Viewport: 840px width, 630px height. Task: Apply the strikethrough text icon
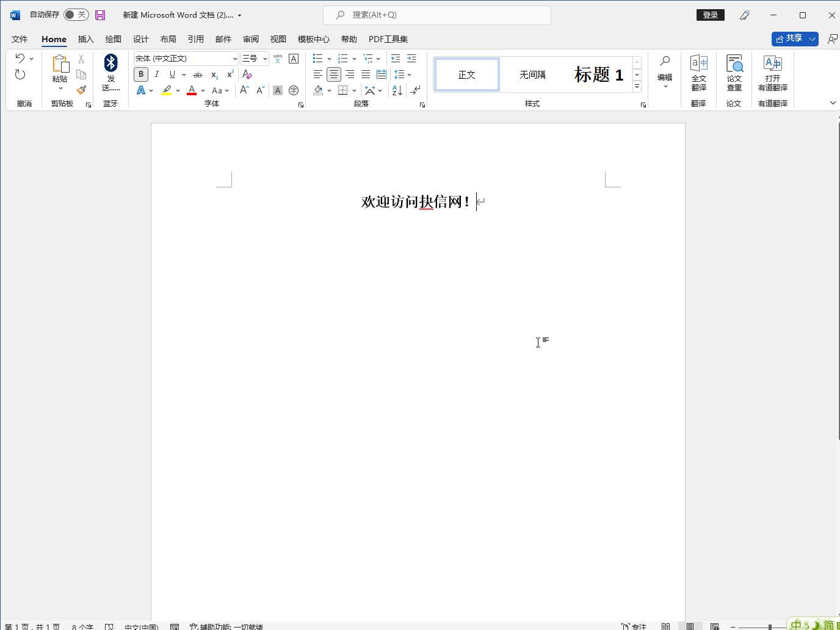[197, 74]
